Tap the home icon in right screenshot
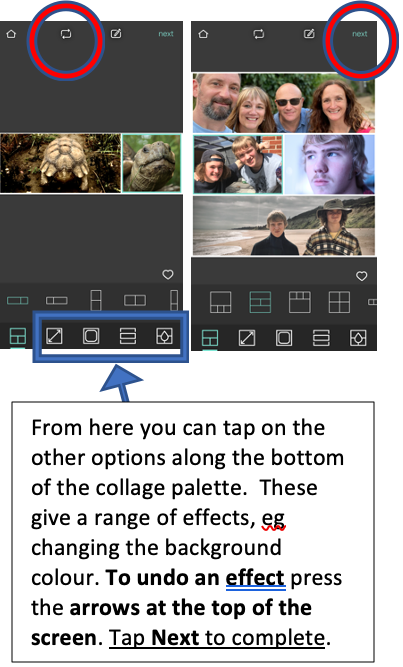 203,34
